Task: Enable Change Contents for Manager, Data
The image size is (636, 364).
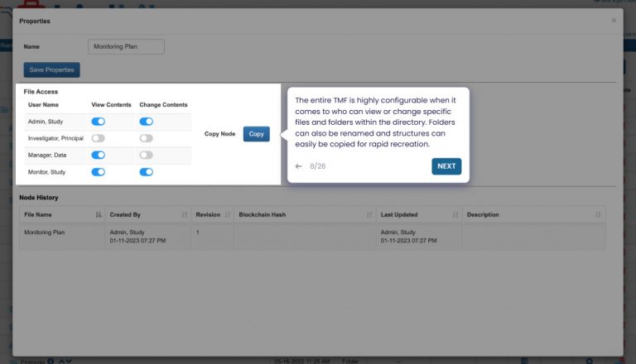Action: click(x=147, y=155)
